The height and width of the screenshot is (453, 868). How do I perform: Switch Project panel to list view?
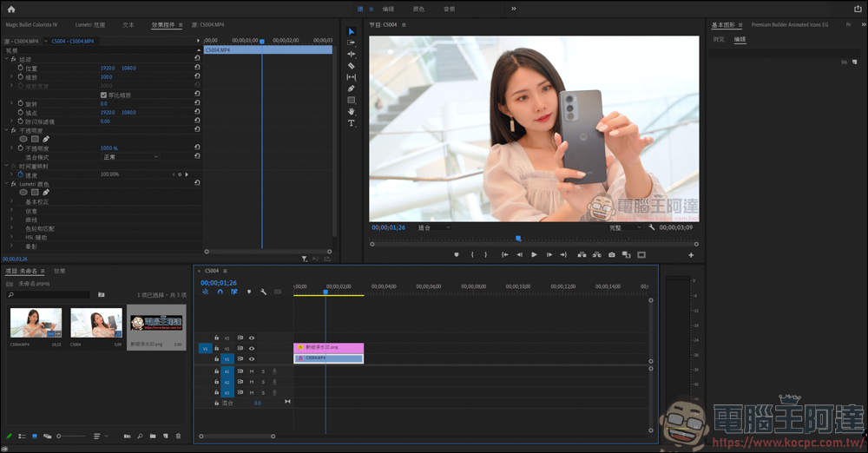click(x=23, y=437)
